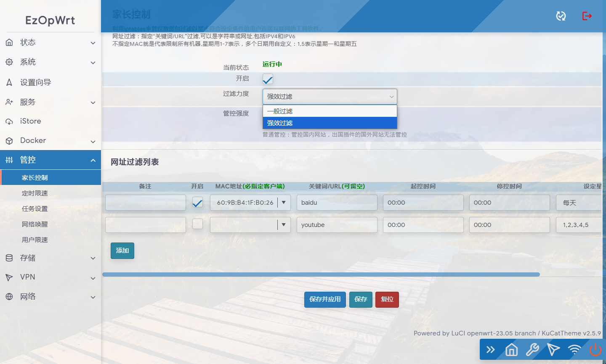Click the Docker cube icon
The image size is (606, 364).
pyautogui.click(x=9, y=141)
